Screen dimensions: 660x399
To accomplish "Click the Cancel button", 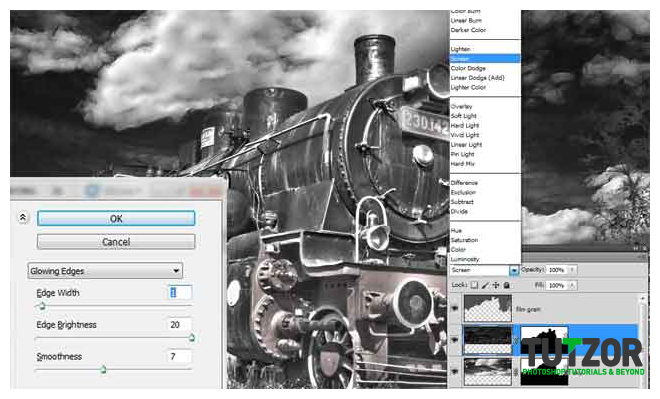I will pos(116,242).
